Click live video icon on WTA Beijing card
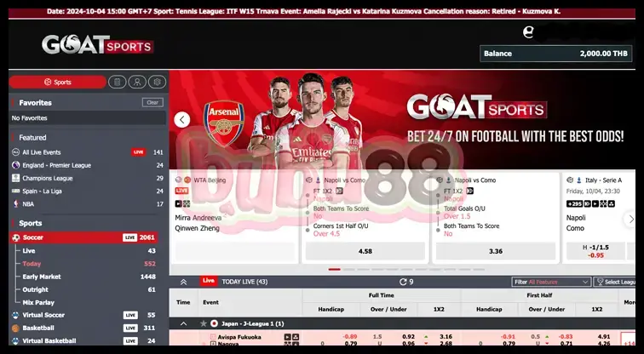Image resolution: width=644 pixels, height=354 pixels. point(178,204)
